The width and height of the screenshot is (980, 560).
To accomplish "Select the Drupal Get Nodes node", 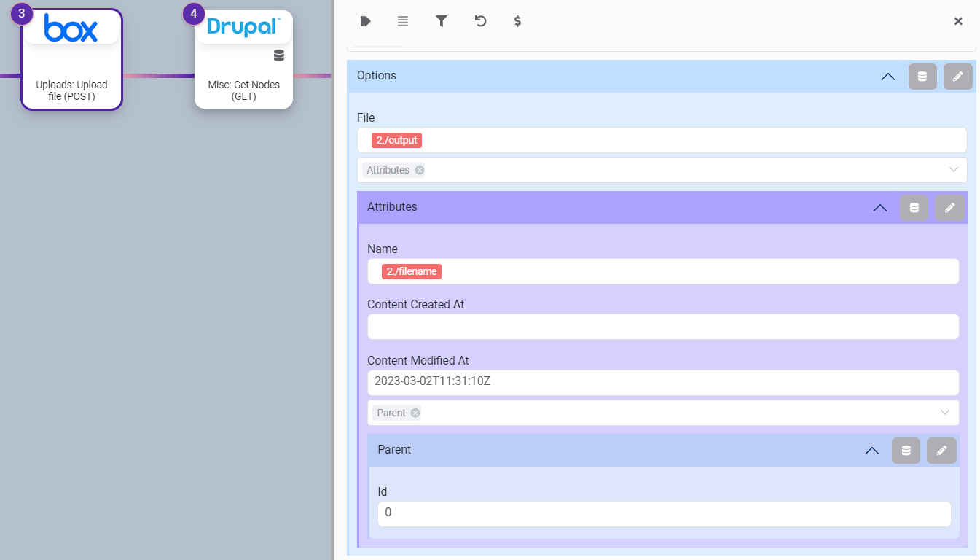I will point(243,60).
